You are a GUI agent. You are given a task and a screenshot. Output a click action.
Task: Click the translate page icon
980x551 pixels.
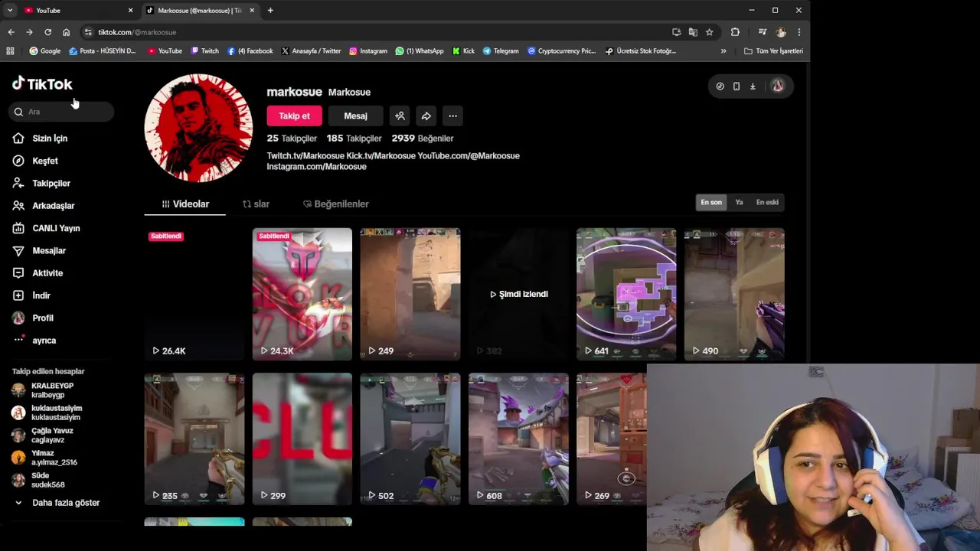693,32
